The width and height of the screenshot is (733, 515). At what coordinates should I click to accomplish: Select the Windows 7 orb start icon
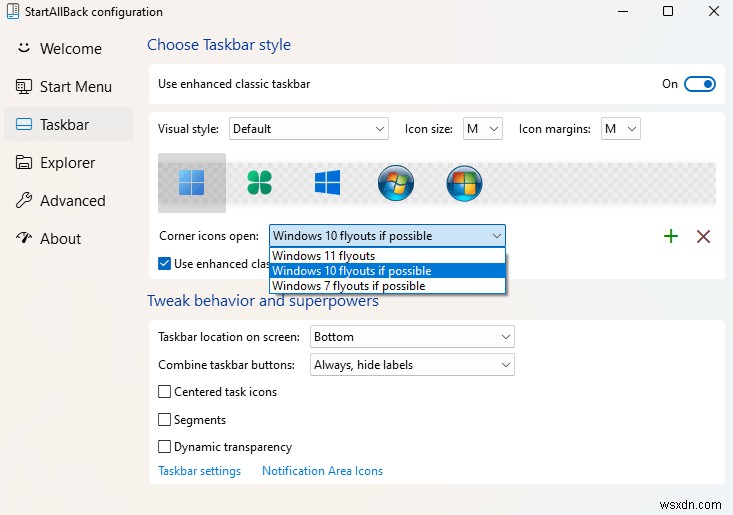(x=396, y=182)
